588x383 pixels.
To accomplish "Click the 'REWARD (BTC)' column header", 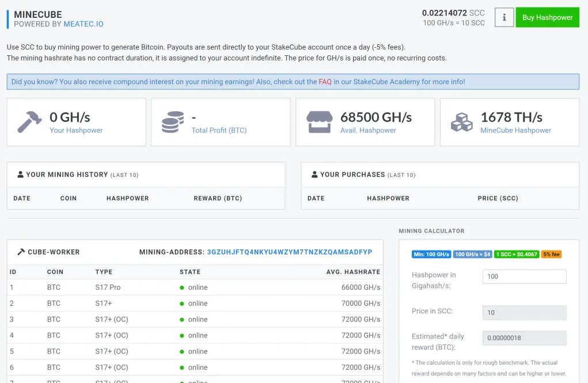I will (218, 198).
